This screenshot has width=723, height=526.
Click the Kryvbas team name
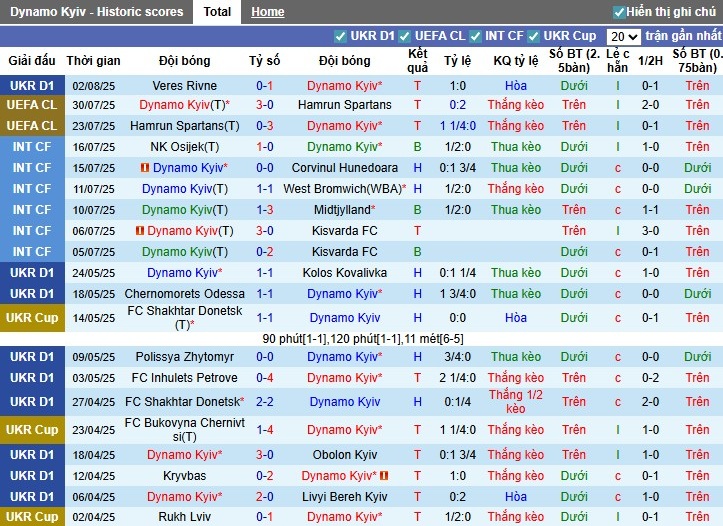coord(184,476)
